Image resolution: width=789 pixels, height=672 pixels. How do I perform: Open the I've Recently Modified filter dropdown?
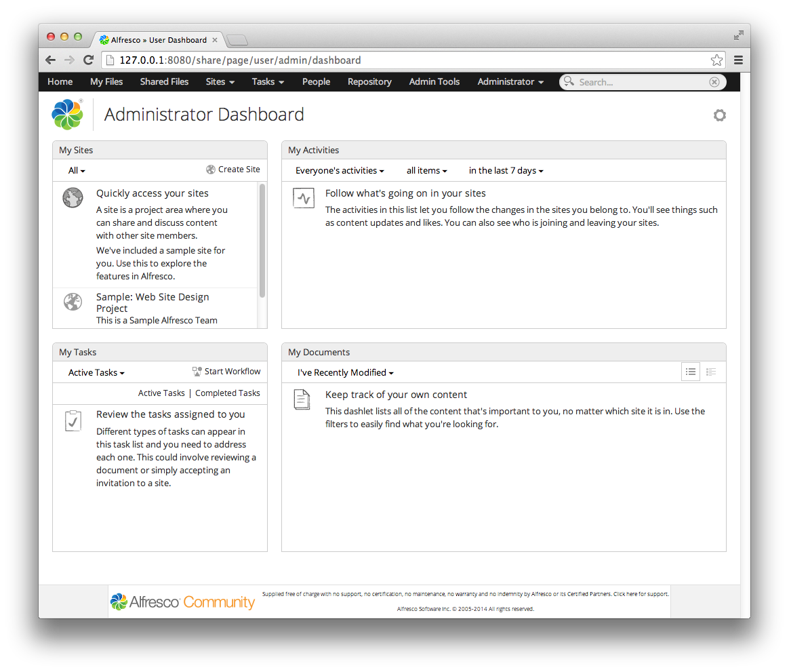tap(345, 372)
